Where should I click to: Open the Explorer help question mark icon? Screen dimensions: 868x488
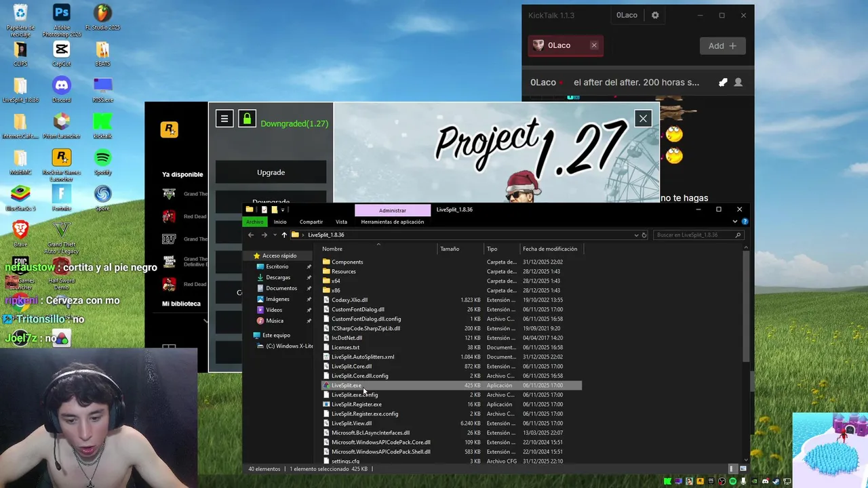(x=745, y=222)
